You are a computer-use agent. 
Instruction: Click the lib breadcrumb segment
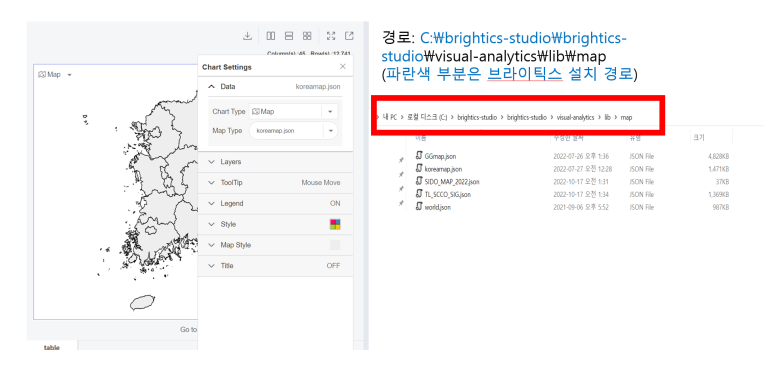(608, 118)
